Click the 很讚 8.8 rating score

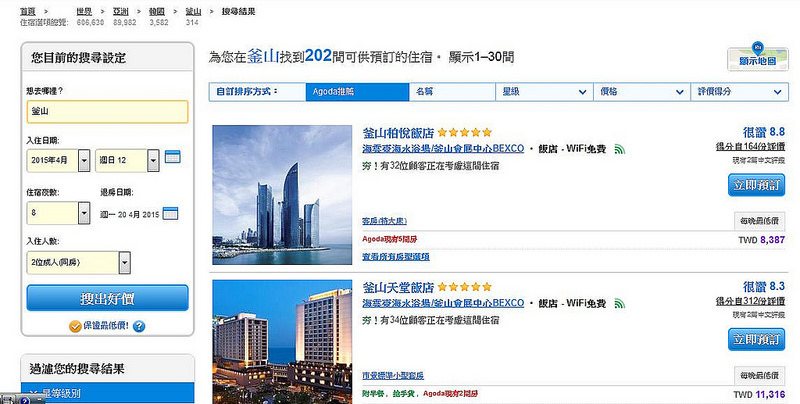pos(763,132)
